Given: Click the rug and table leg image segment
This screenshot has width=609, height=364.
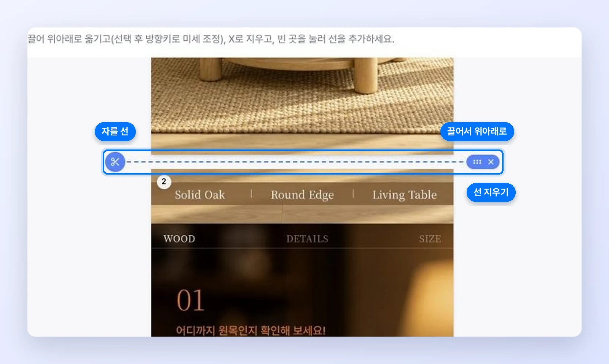Looking at the screenshot, I should pos(302,106).
